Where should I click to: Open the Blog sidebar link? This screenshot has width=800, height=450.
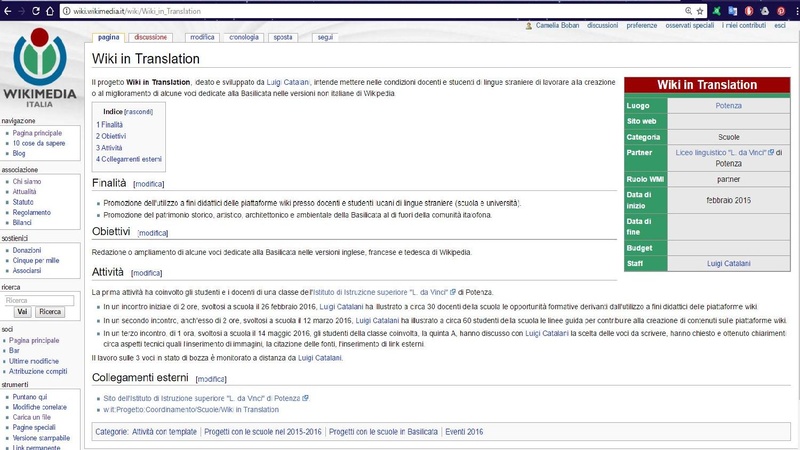click(x=19, y=154)
